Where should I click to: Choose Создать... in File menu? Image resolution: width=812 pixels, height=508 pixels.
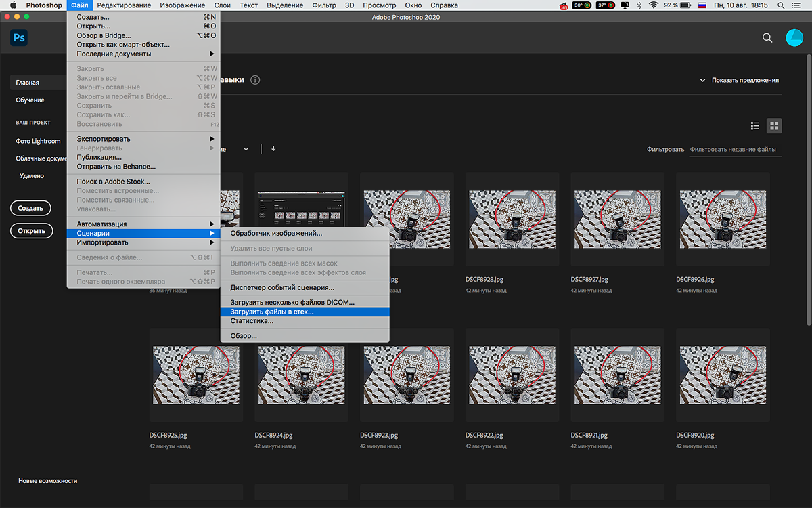143,17
